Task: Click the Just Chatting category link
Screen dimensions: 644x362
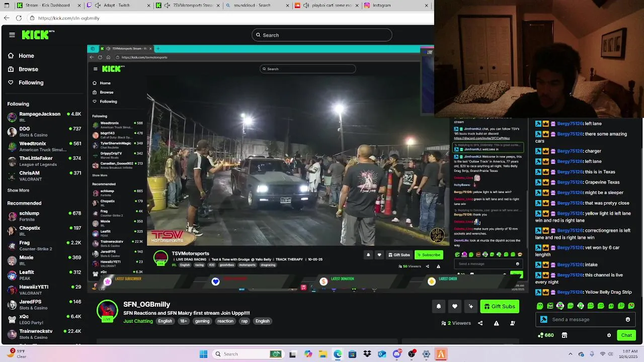Action: (138, 321)
